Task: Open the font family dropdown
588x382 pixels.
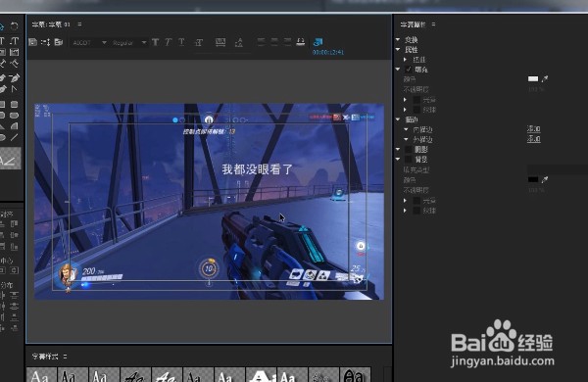Action: pos(89,43)
